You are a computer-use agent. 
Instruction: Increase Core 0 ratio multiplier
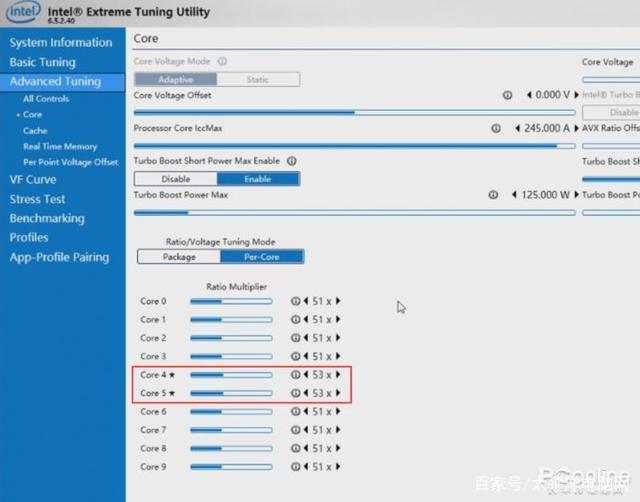[x=338, y=301]
